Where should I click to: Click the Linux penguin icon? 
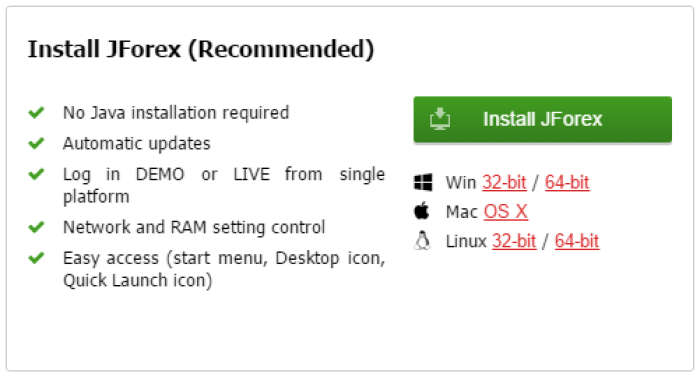pyautogui.click(x=422, y=241)
